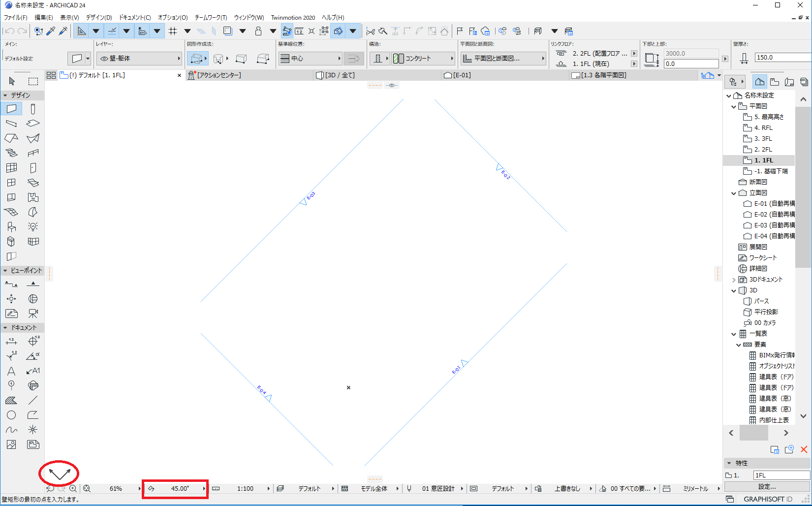Collapse the 立面図 tree node

pos(734,193)
